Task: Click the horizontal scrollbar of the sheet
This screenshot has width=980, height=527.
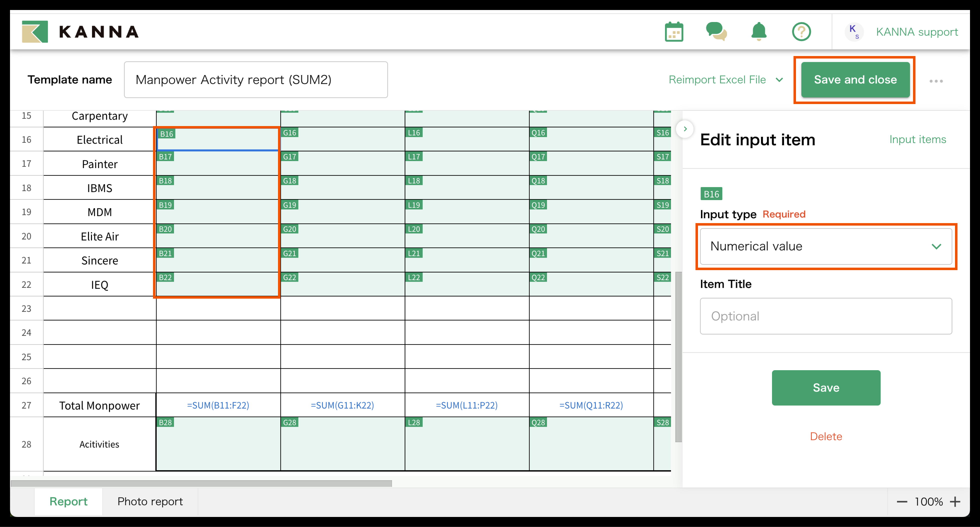Action: click(201, 483)
